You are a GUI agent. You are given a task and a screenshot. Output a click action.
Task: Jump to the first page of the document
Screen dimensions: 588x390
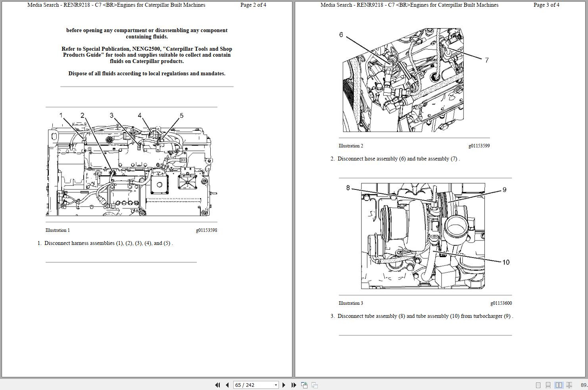point(217,385)
